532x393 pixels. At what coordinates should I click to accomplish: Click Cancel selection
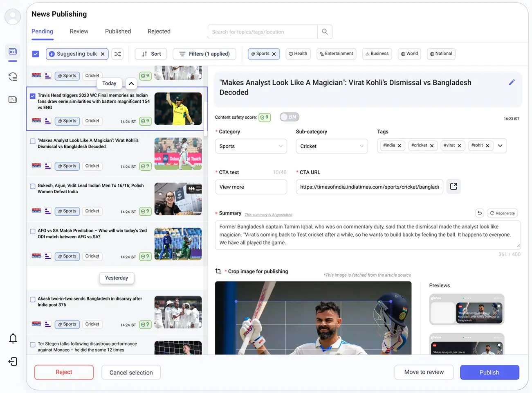point(131,373)
